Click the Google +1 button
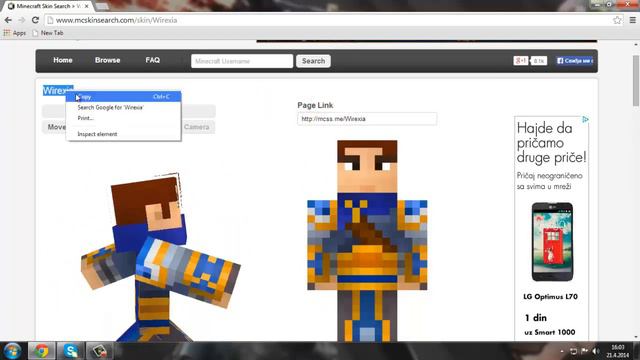The height and width of the screenshot is (360, 640). pyautogui.click(x=521, y=61)
